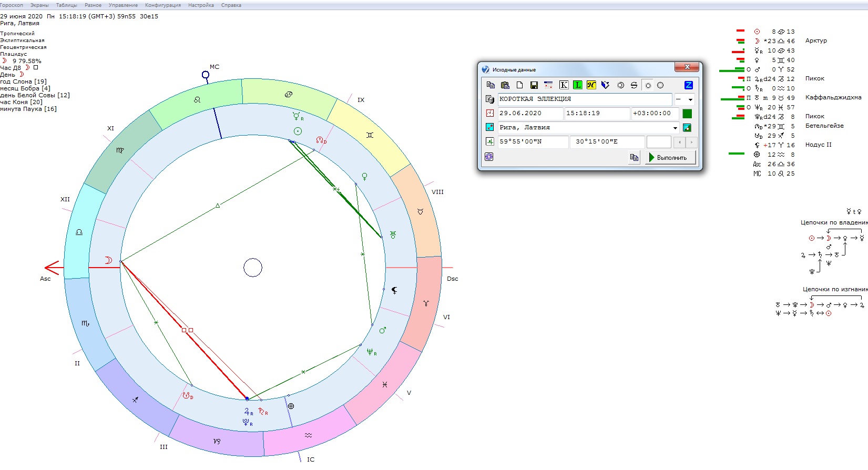Image resolution: width=868 pixels, height=470 pixels.
Task: Click the empty field after longitude
Action: pyautogui.click(x=659, y=142)
